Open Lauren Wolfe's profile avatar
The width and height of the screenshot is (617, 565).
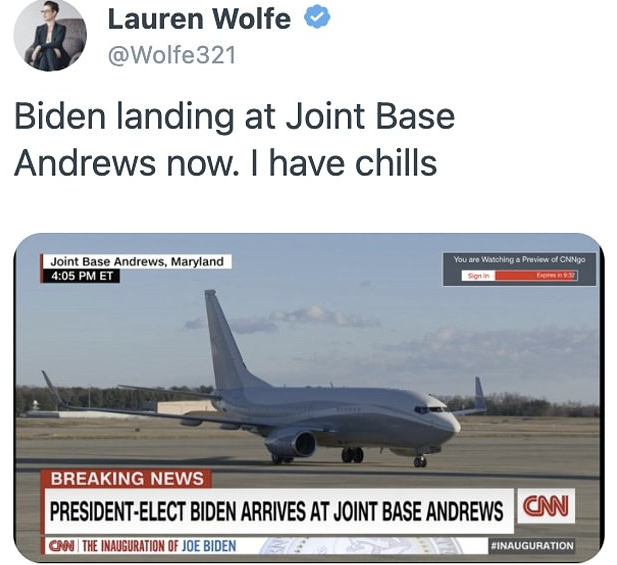pyautogui.click(x=50, y=35)
